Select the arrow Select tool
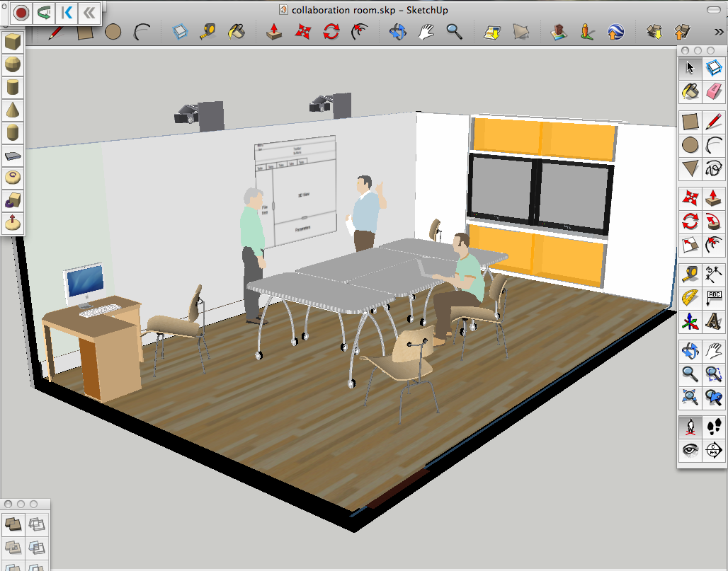The width and height of the screenshot is (728, 571). point(690,69)
